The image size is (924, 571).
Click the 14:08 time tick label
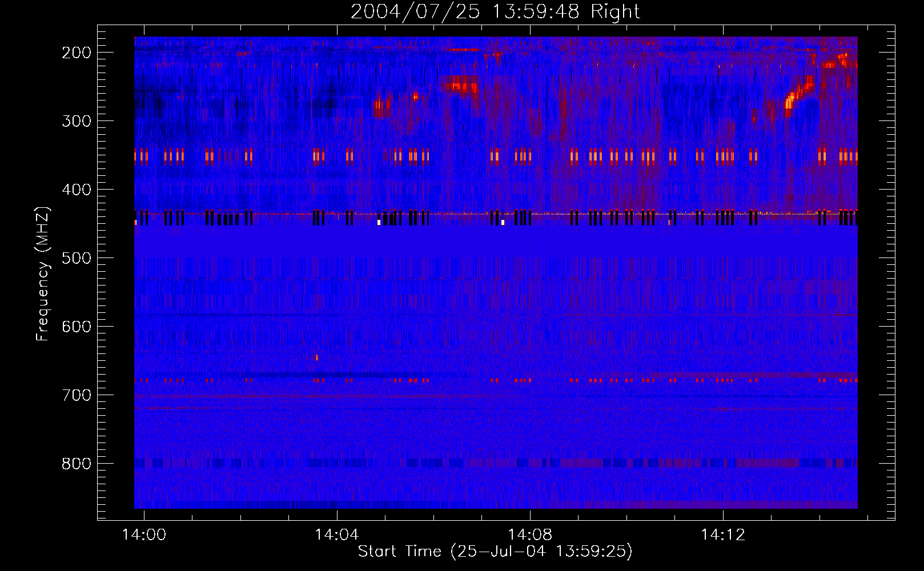coord(530,535)
